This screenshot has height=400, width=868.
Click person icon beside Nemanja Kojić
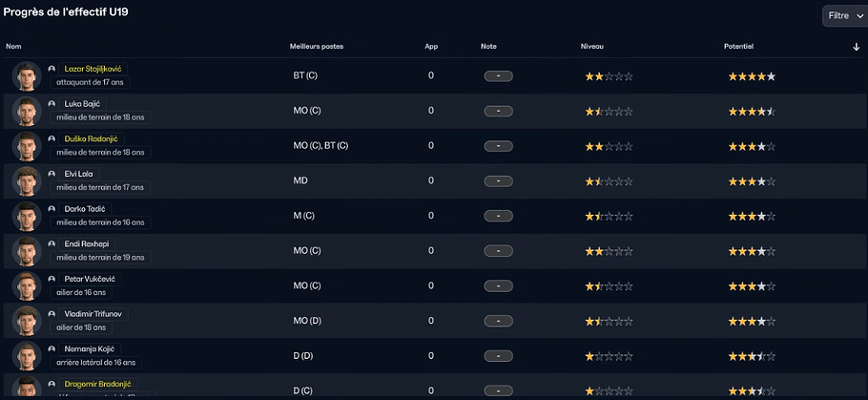coord(52,348)
